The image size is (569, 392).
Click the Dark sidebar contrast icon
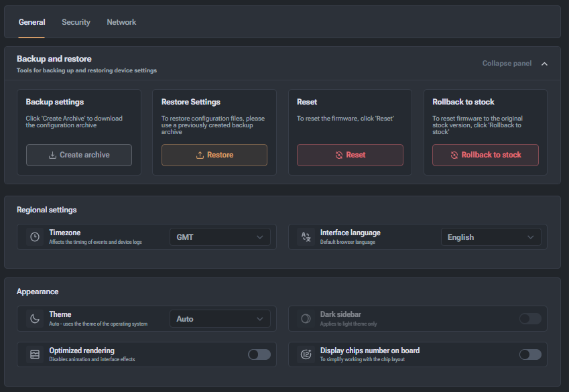click(306, 319)
